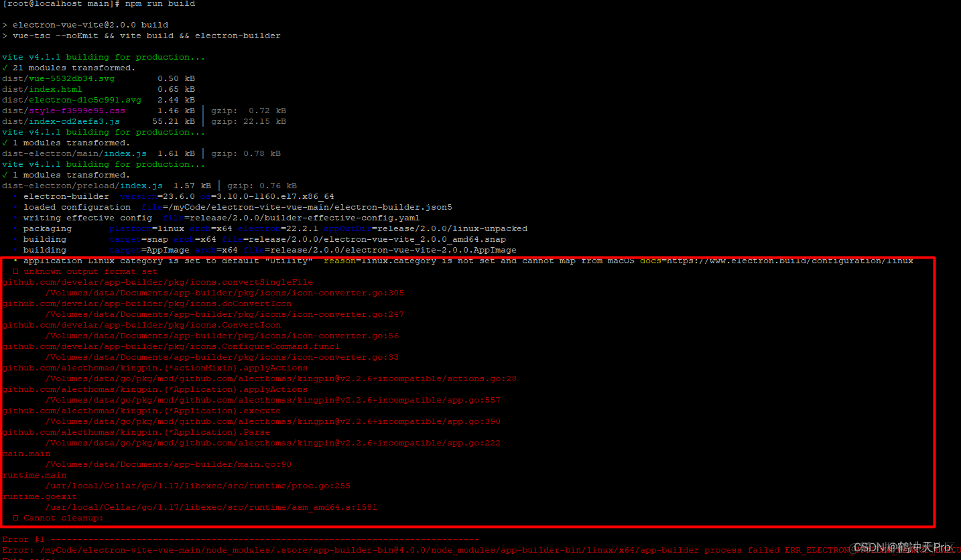Click the 'building target=snap' line
This screenshot has width=961, height=560.
(x=259, y=239)
